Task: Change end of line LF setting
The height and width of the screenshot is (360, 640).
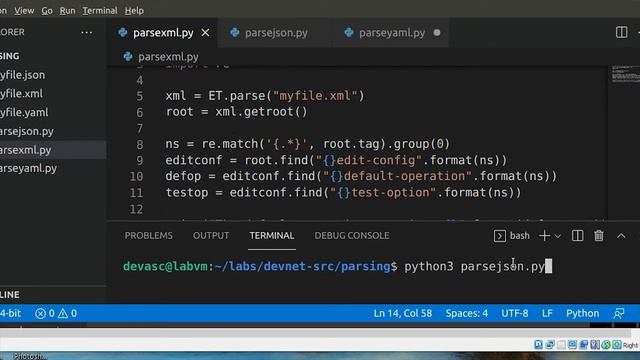Action: point(547,313)
